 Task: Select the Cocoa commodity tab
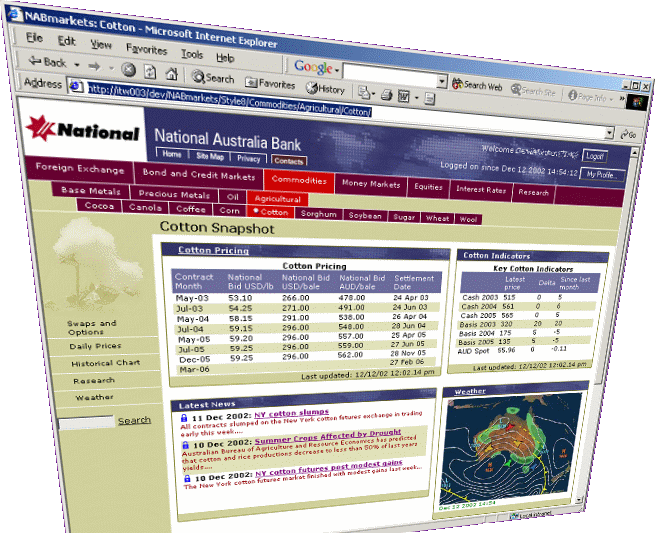point(99,206)
